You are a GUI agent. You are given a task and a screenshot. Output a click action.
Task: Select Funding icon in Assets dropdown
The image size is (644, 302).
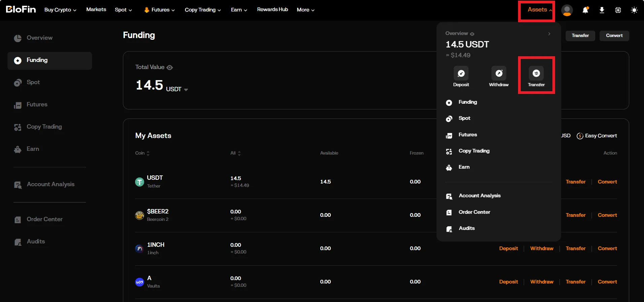(x=449, y=103)
